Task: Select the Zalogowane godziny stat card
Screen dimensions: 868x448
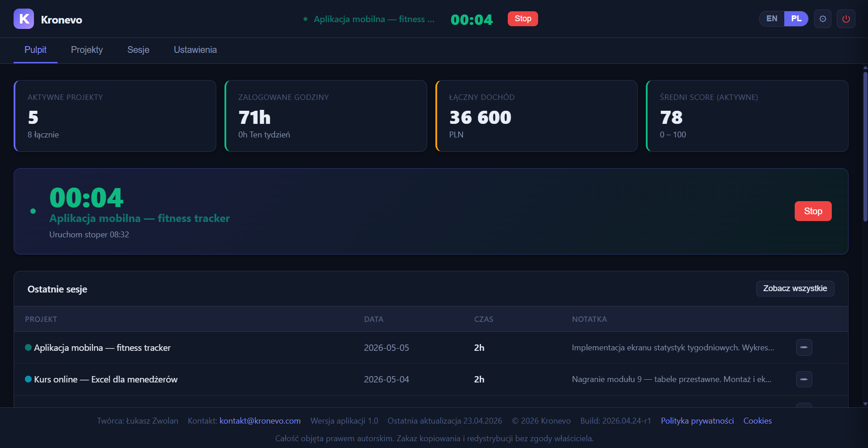Action: [326, 116]
